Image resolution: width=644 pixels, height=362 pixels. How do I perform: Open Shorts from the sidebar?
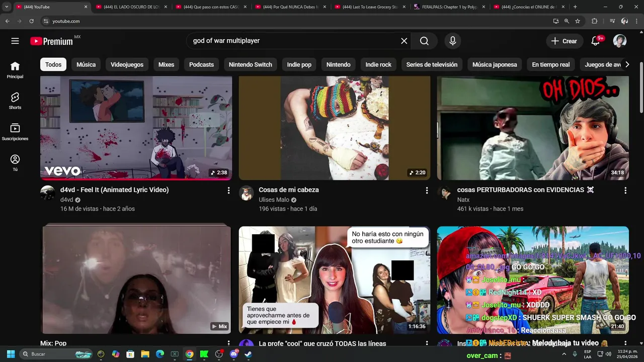[x=15, y=101]
